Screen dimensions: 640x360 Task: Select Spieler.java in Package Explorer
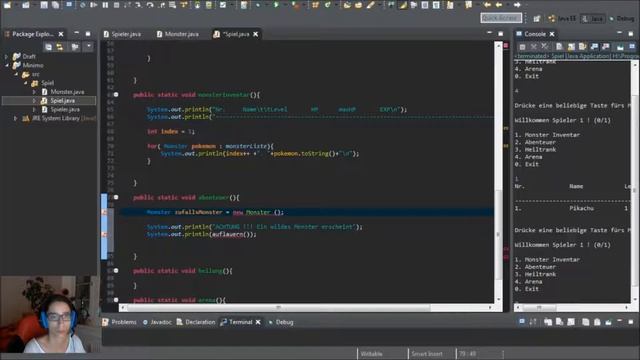65,109
